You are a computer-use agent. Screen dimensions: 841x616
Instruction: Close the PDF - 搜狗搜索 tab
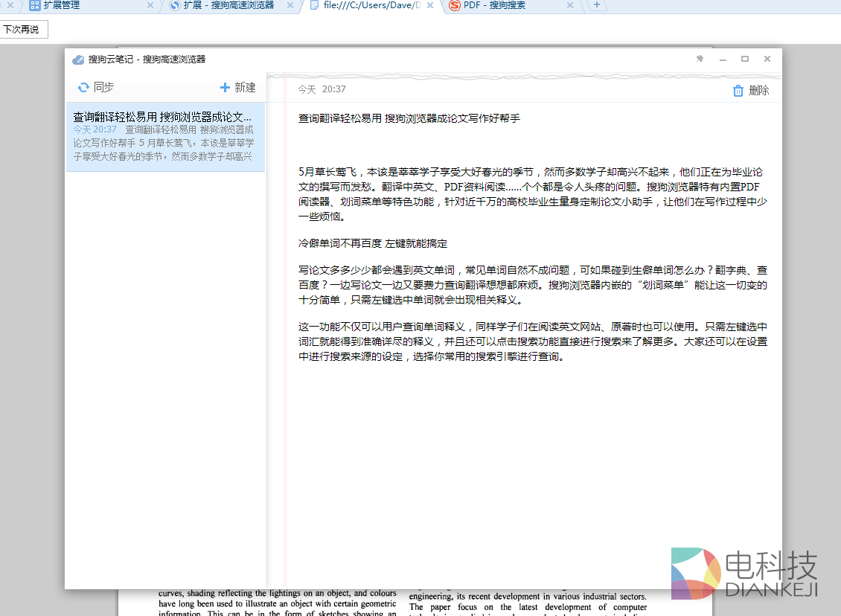click(x=570, y=5)
